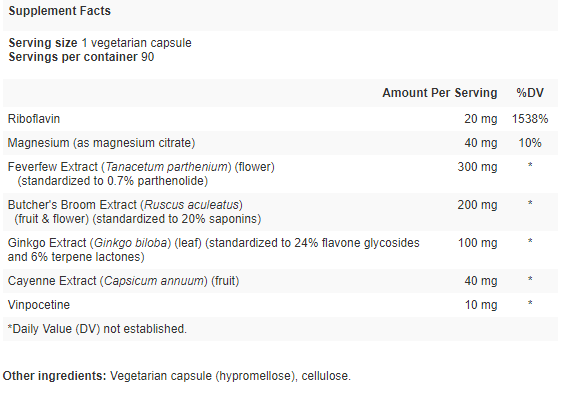This screenshot has height=398, width=565.
Task: Click the %DV column header
Action: click(x=530, y=93)
